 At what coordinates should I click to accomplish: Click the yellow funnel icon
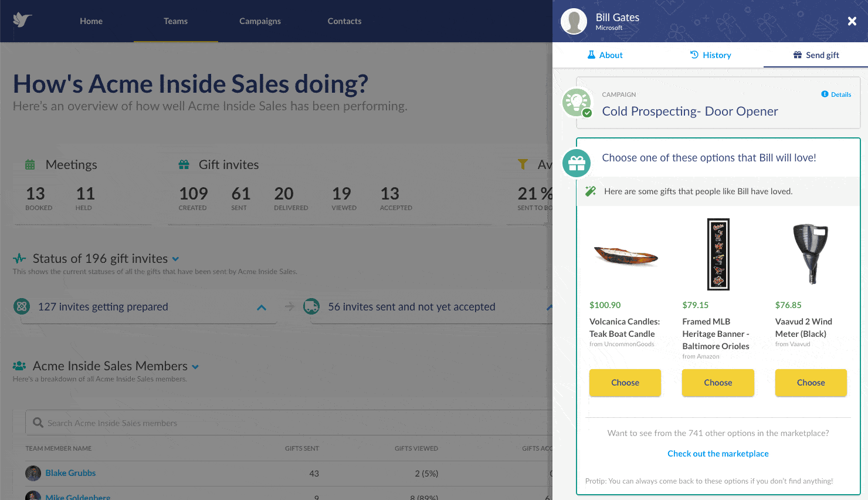pos(523,165)
